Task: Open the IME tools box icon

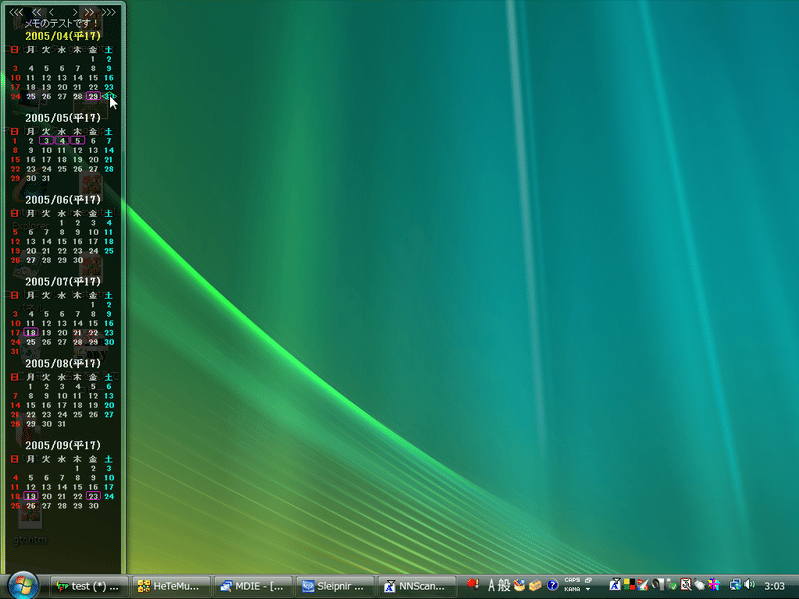Action: pyautogui.click(x=535, y=585)
